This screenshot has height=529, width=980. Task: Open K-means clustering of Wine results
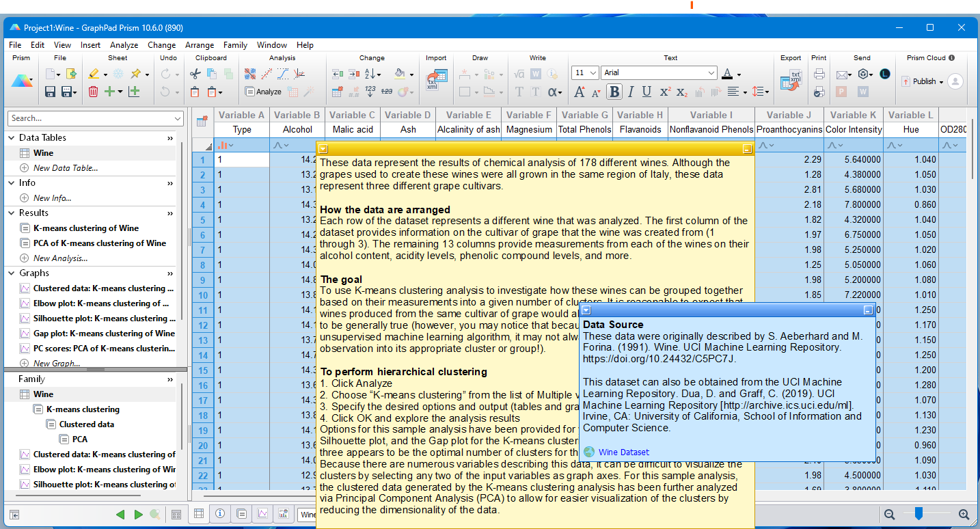[x=86, y=228]
